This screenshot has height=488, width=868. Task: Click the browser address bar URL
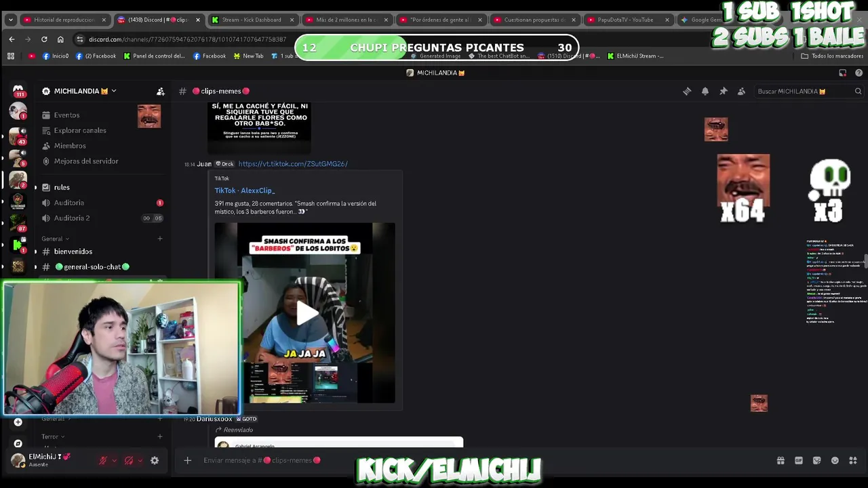187,39
